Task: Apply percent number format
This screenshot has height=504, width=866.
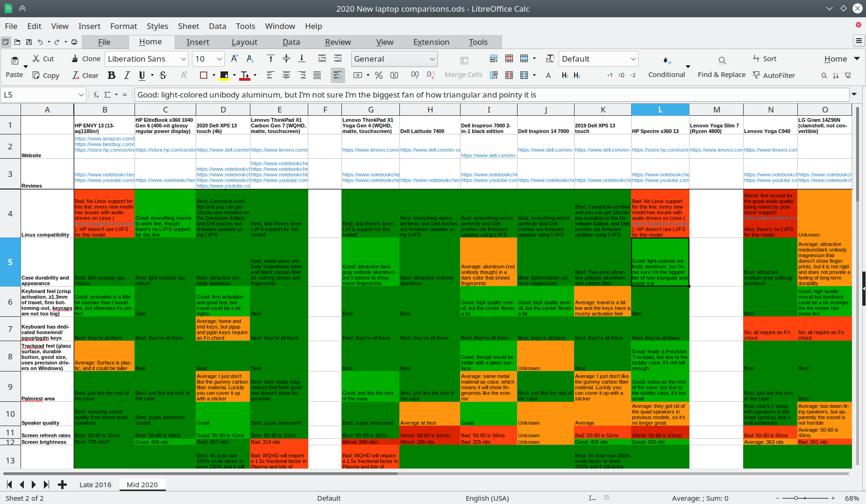Action: click(379, 75)
